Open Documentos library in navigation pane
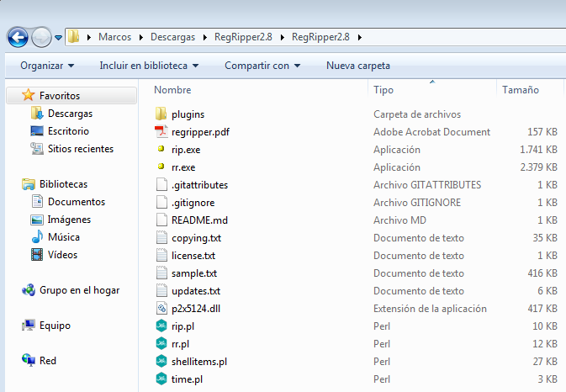This screenshot has height=392, width=566. click(76, 202)
